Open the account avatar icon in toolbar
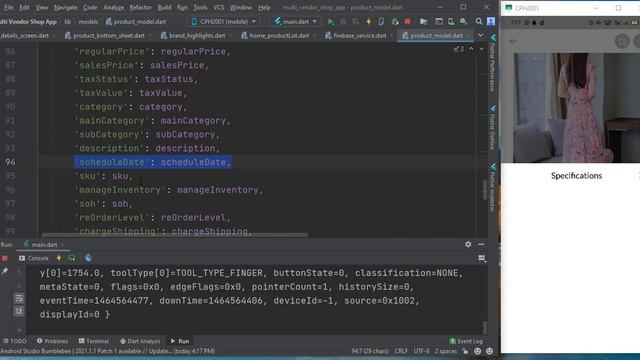Screen dimensions: 640x360 pos(491,21)
